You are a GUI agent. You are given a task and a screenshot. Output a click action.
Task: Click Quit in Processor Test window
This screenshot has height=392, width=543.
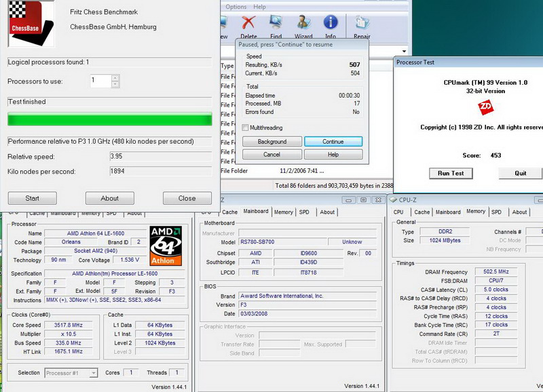(521, 174)
